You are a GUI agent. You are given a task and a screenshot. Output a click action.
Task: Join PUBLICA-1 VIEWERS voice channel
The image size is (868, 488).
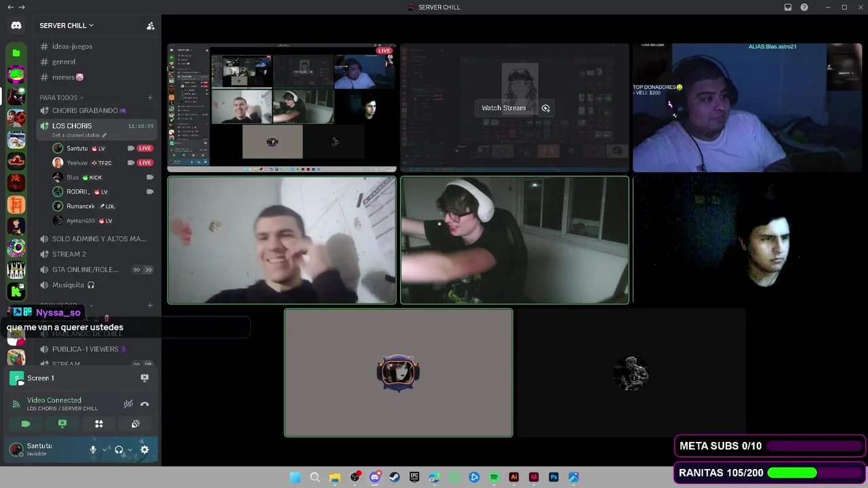[96, 349]
